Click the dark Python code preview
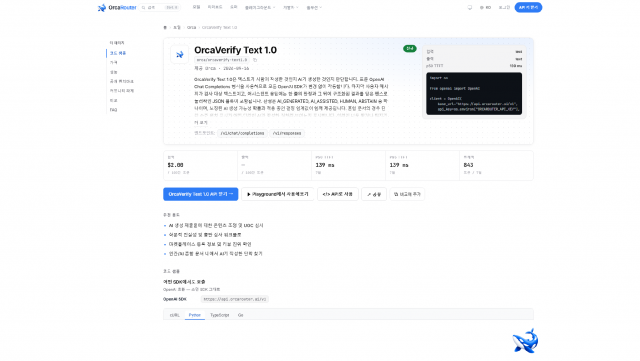The height and width of the screenshot is (361, 640). pyautogui.click(x=474, y=94)
